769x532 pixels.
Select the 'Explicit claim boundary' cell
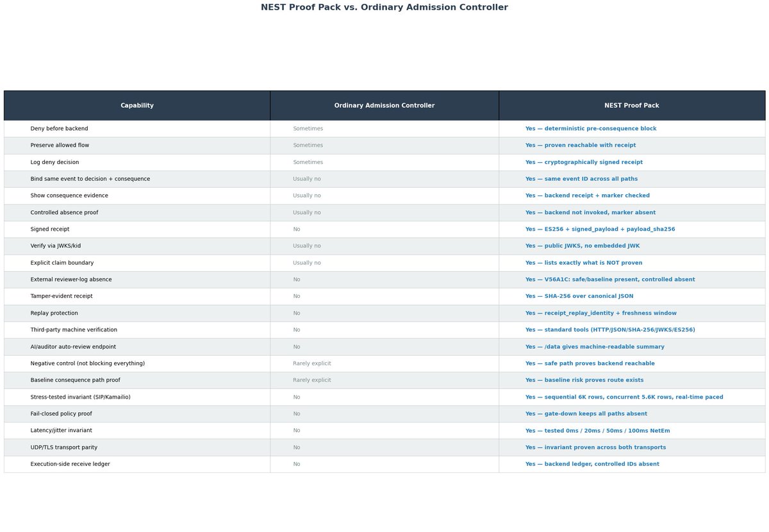[x=137, y=263]
